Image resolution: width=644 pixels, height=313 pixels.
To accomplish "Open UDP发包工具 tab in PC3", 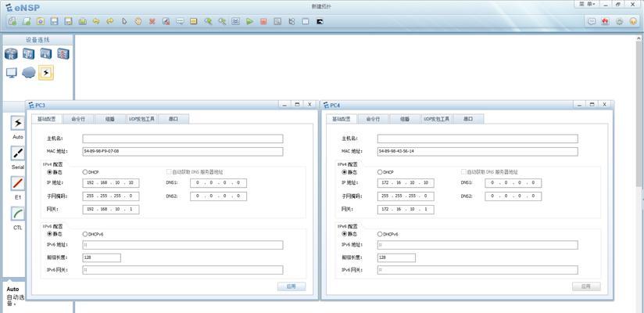I will [142, 119].
